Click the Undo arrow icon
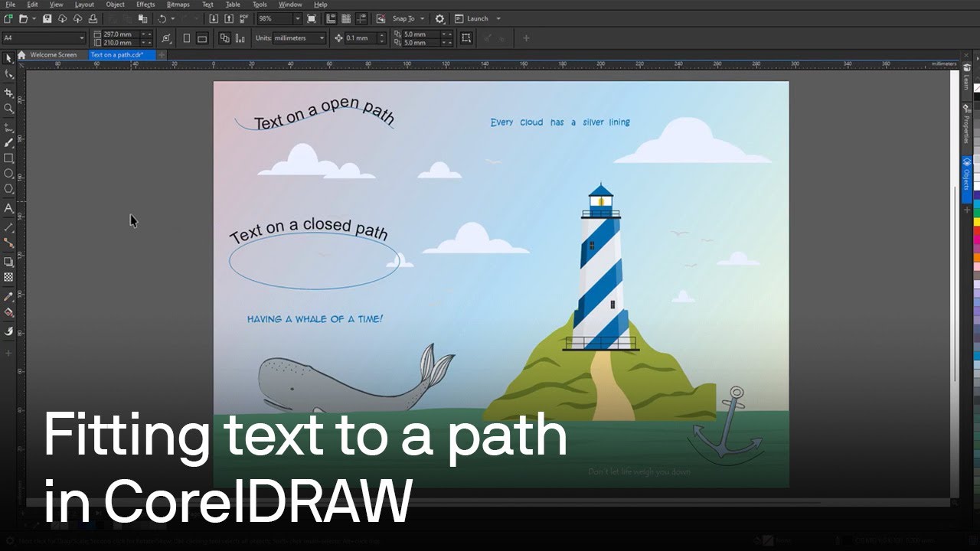The width and height of the screenshot is (980, 551). [x=162, y=18]
